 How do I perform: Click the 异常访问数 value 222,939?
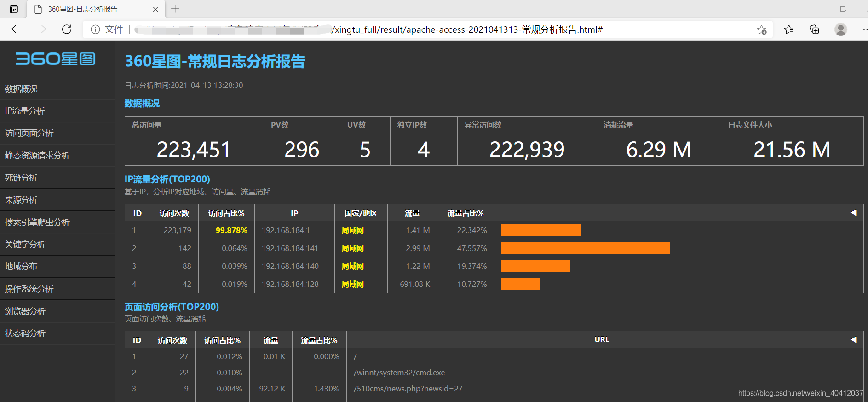(527, 150)
